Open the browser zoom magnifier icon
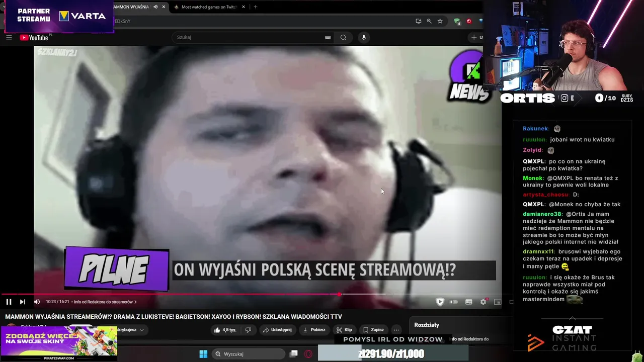This screenshot has height=362, width=644. tap(429, 21)
